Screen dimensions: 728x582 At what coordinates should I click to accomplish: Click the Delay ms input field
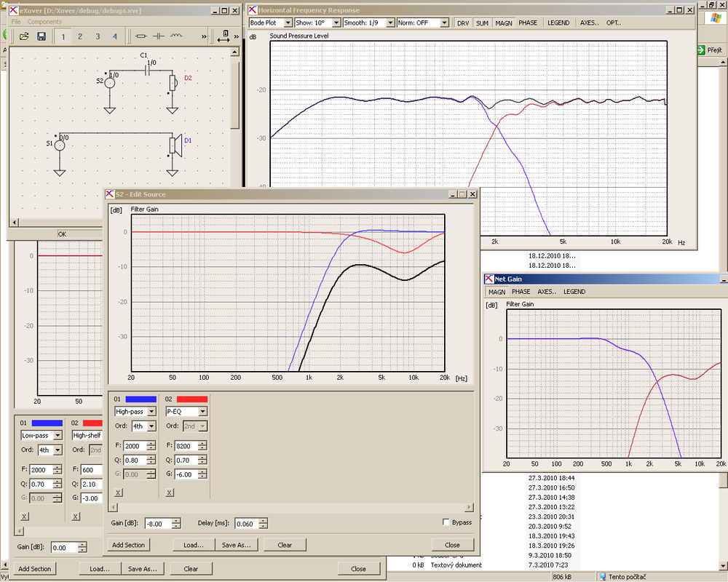coord(247,524)
